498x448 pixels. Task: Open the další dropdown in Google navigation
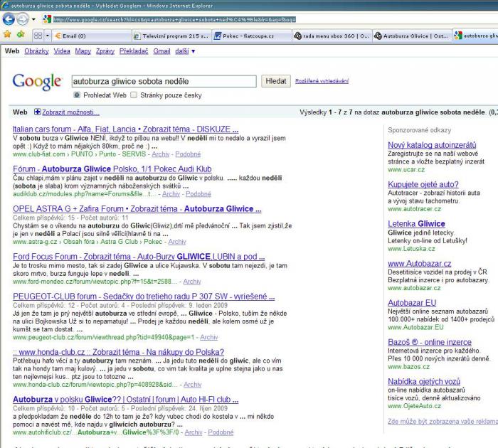pos(184,51)
